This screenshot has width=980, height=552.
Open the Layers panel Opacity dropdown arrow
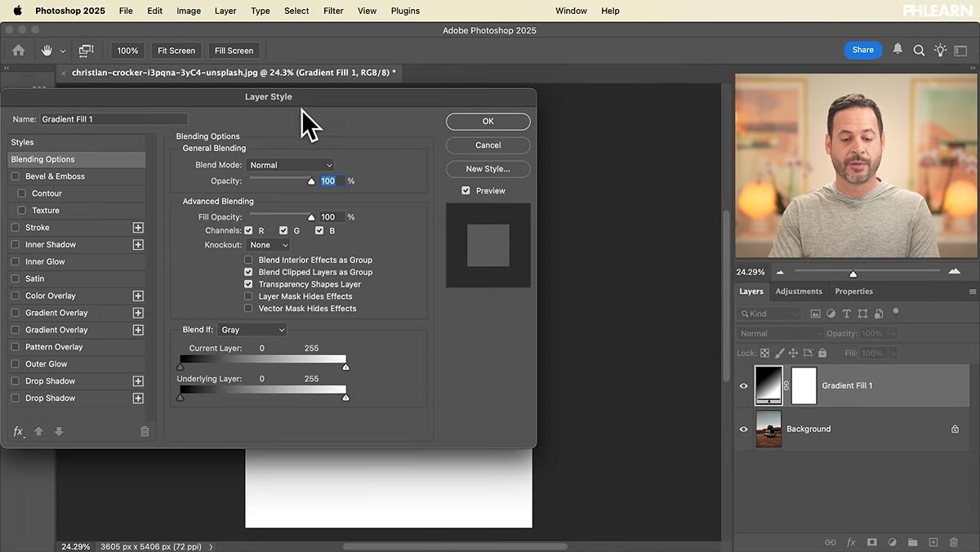[893, 334]
